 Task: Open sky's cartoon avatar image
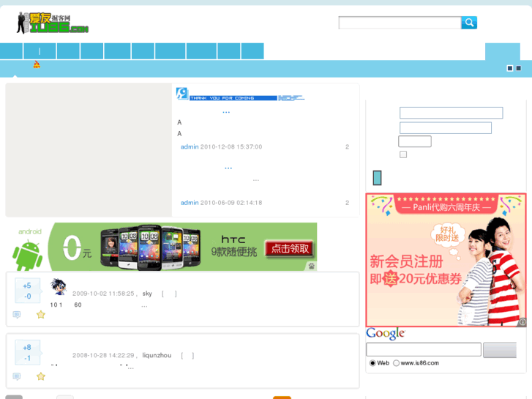pos(59,287)
